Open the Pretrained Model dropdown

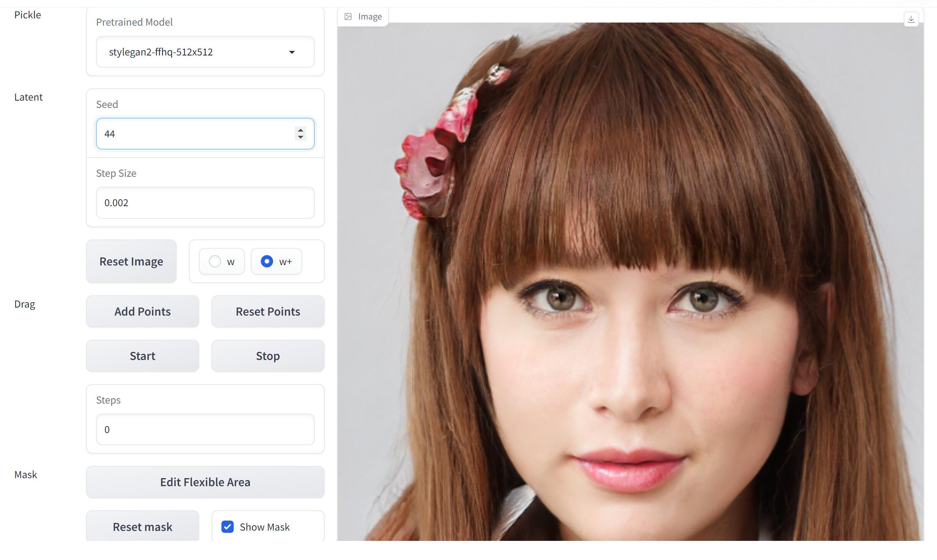205,52
